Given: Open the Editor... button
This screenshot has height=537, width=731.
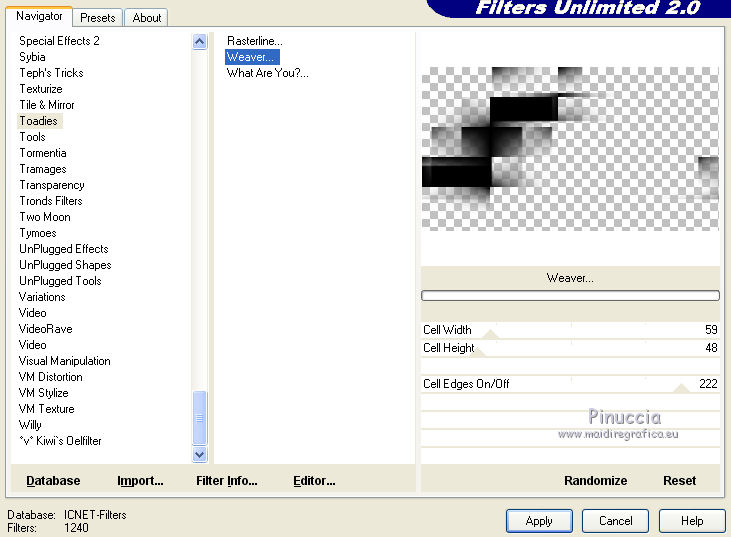Looking at the screenshot, I should pos(314,481).
